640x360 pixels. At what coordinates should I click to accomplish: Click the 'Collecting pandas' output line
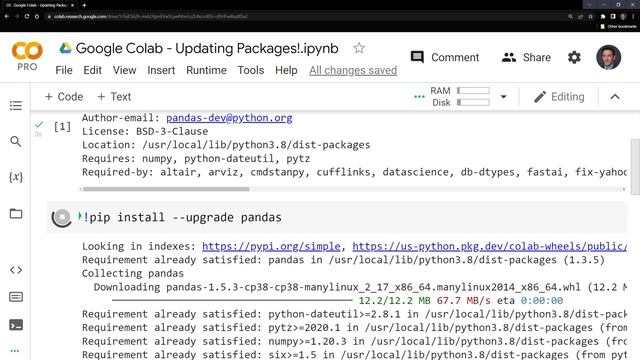[133, 273]
